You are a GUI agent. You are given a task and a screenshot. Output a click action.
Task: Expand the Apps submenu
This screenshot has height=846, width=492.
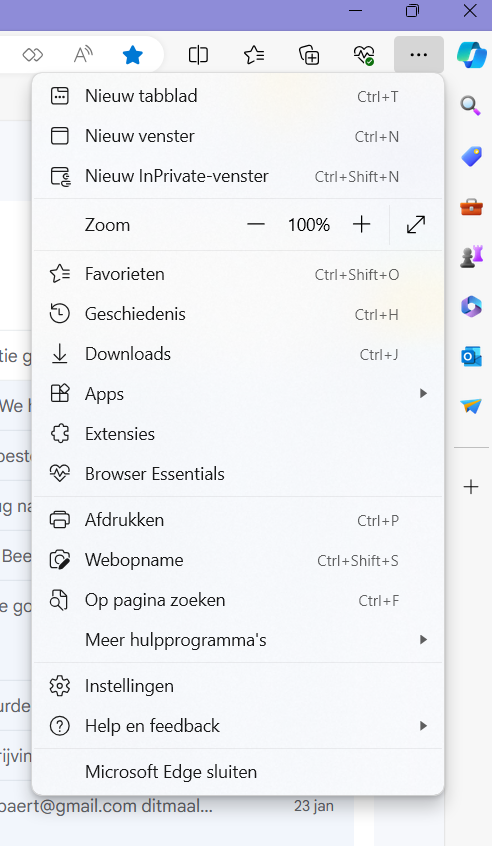(x=238, y=394)
